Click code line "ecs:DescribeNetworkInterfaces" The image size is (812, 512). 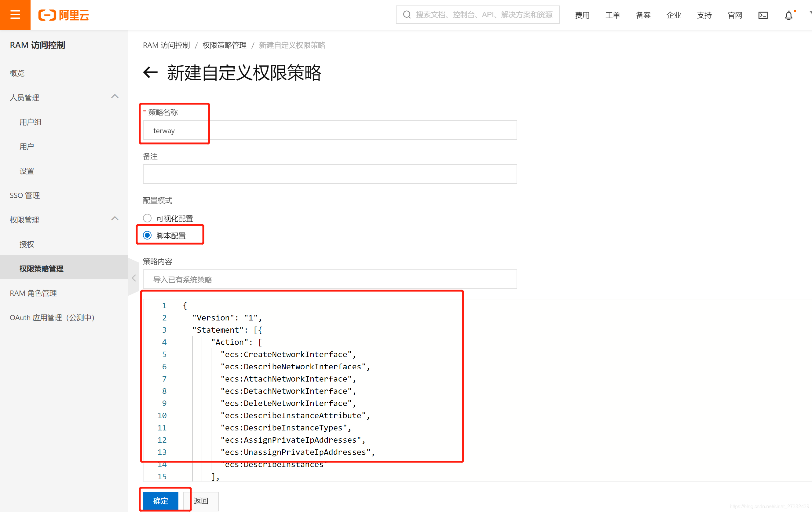click(295, 367)
